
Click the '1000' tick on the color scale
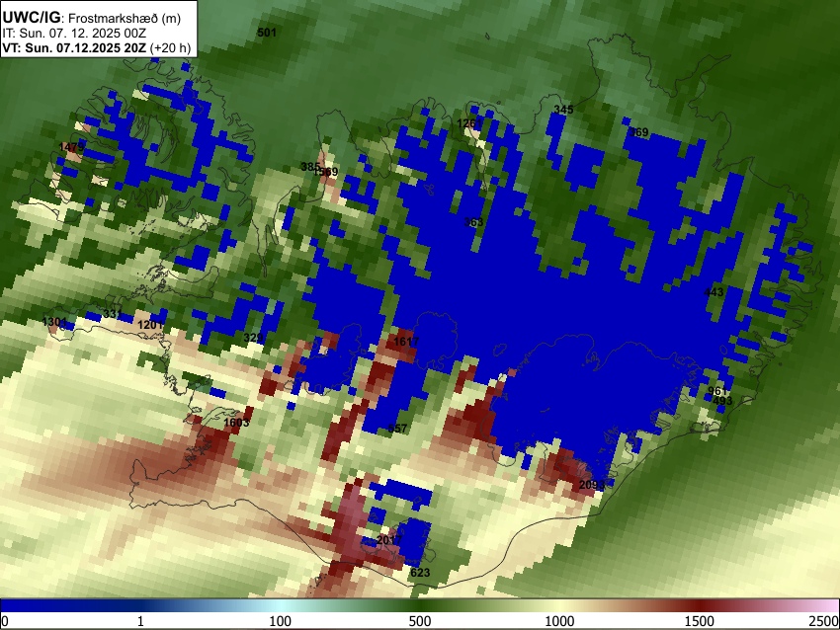559,621
